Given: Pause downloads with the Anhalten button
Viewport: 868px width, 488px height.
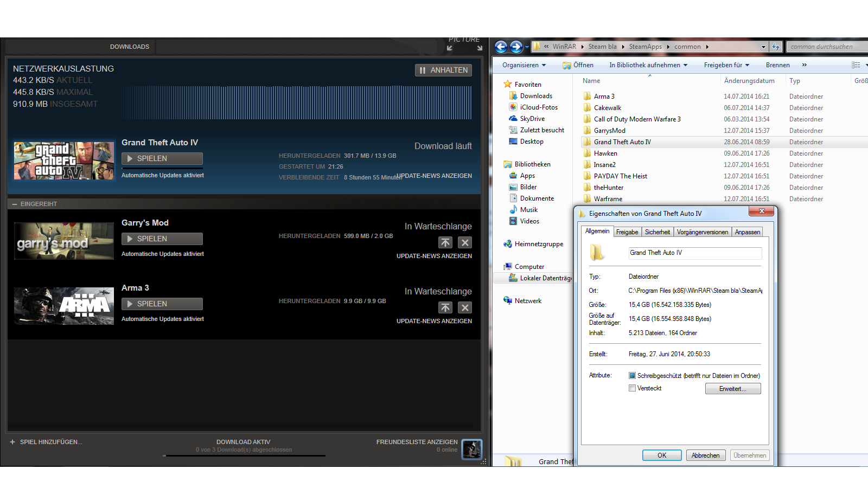Looking at the screenshot, I should coord(443,70).
